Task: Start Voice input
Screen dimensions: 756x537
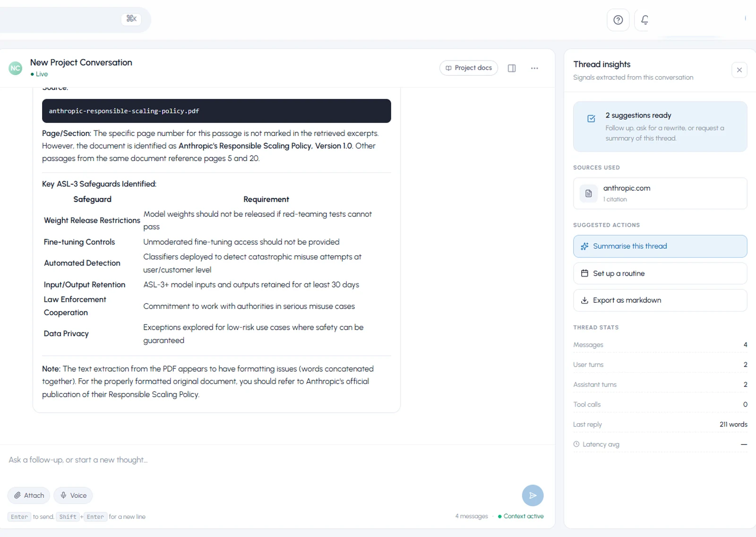Action: coord(73,495)
